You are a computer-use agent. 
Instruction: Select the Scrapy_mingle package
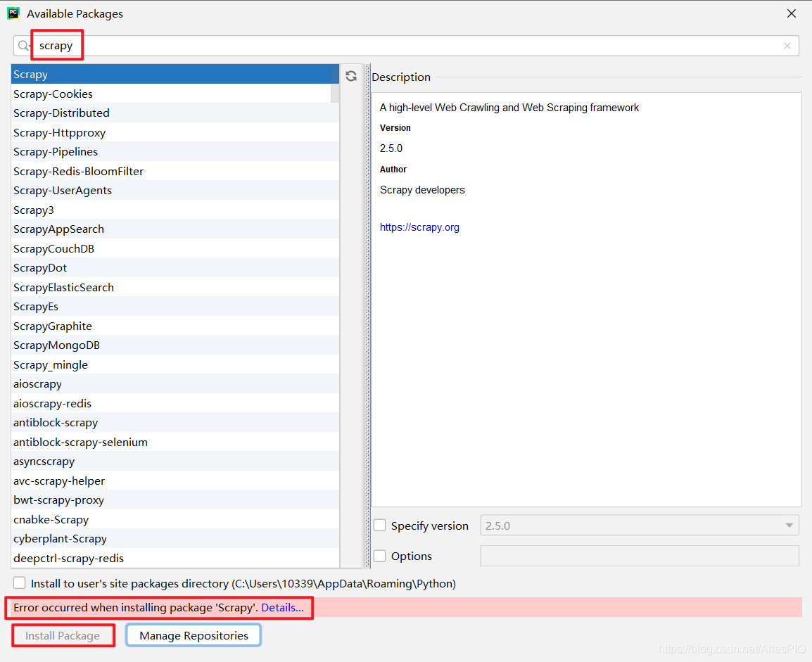(175, 364)
